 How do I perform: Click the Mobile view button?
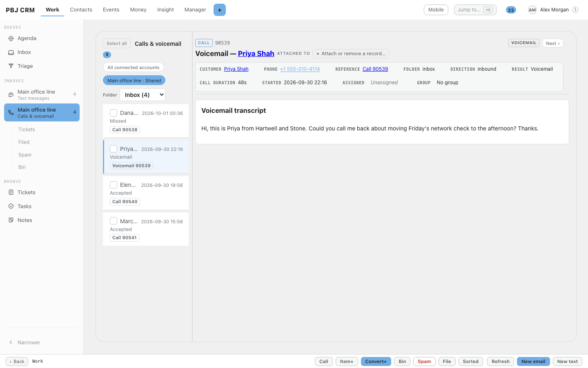(x=436, y=10)
